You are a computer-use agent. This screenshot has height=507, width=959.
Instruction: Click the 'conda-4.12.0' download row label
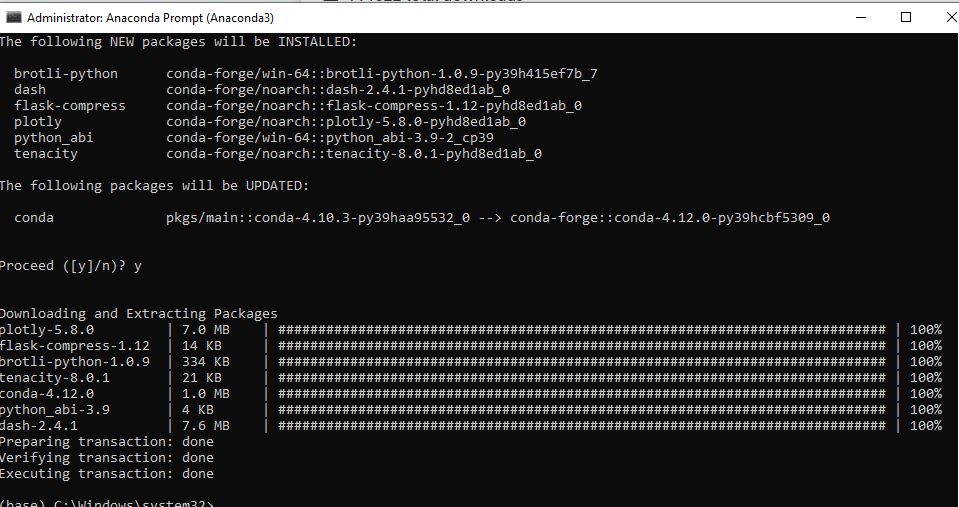point(46,394)
